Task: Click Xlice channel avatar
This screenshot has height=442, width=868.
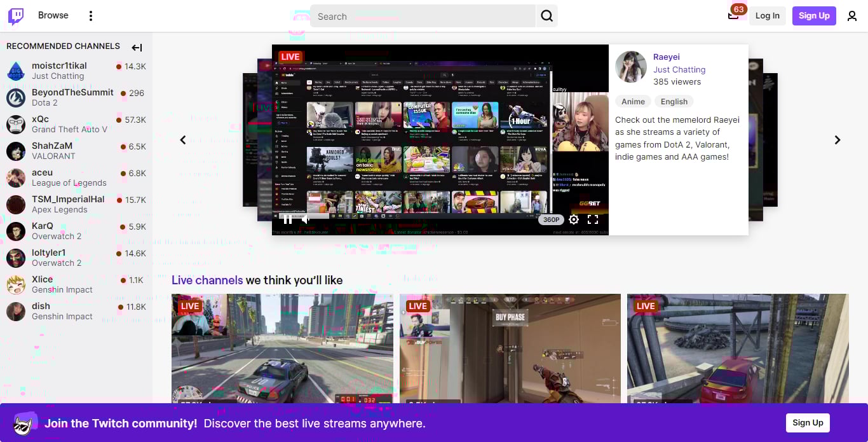Action: tap(16, 284)
